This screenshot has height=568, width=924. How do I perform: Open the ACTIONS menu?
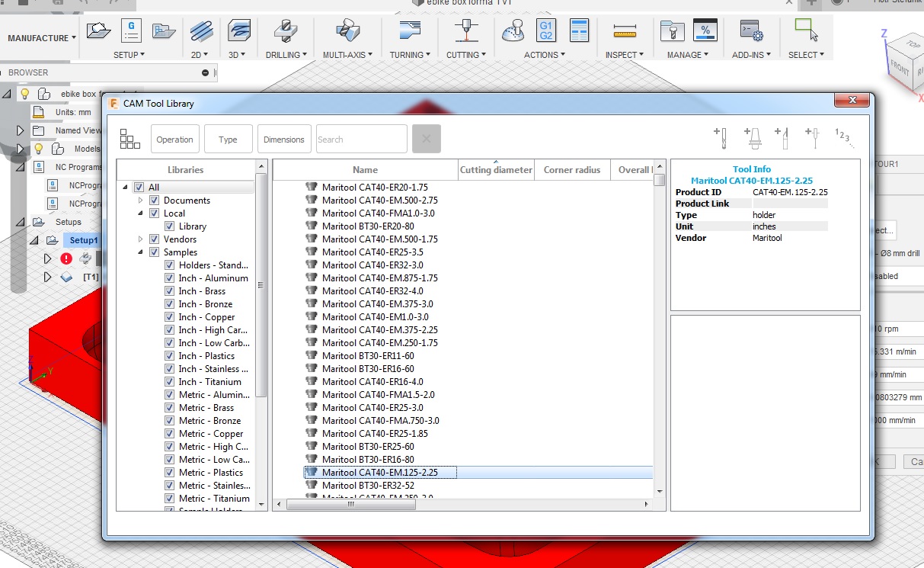click(x=545, y=55)
